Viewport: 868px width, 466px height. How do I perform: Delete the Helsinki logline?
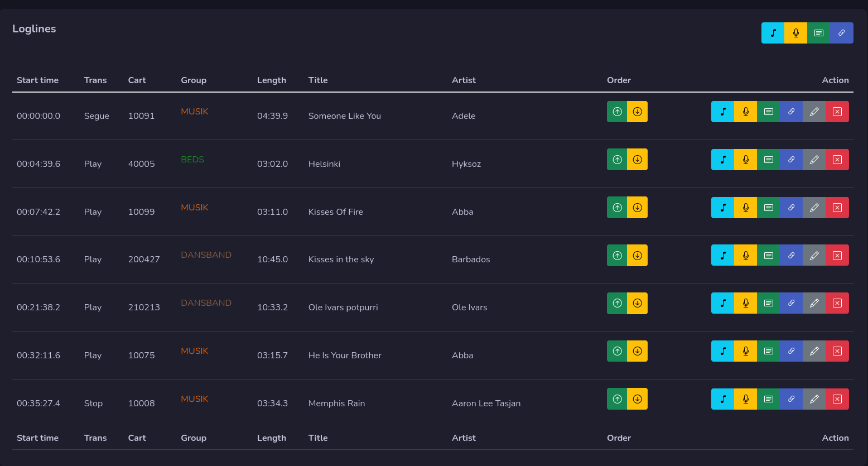(837, 160)
